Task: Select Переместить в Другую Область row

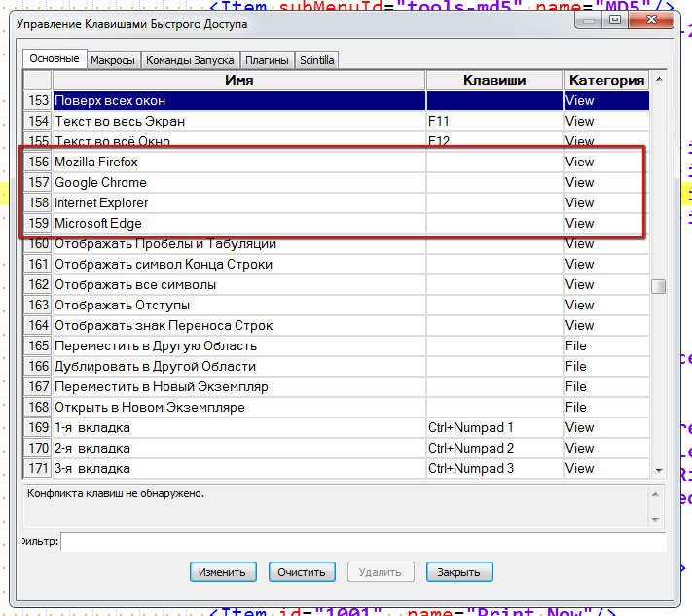Action: (337, 345)
